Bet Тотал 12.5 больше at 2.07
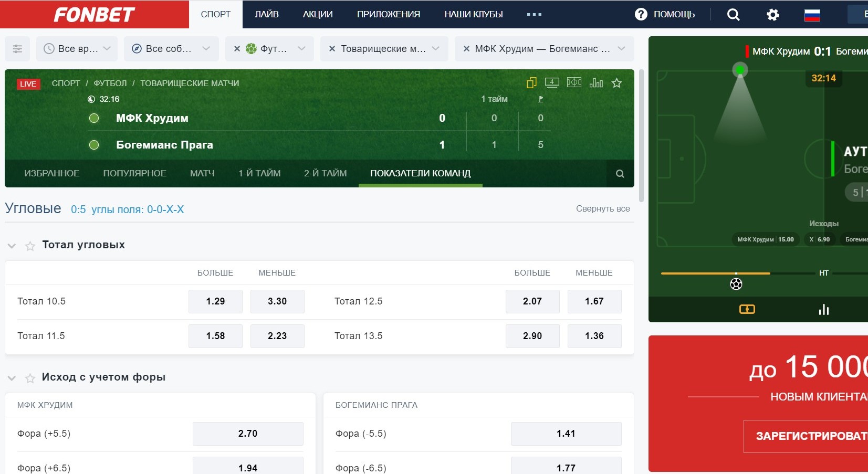868x474 pixels. [532, 301]
